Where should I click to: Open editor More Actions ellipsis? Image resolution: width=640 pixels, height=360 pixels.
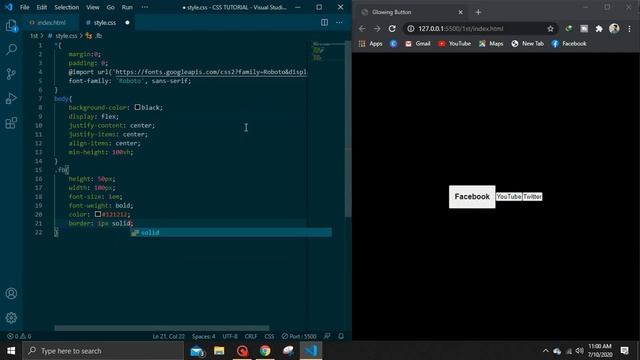pos(339,22)
